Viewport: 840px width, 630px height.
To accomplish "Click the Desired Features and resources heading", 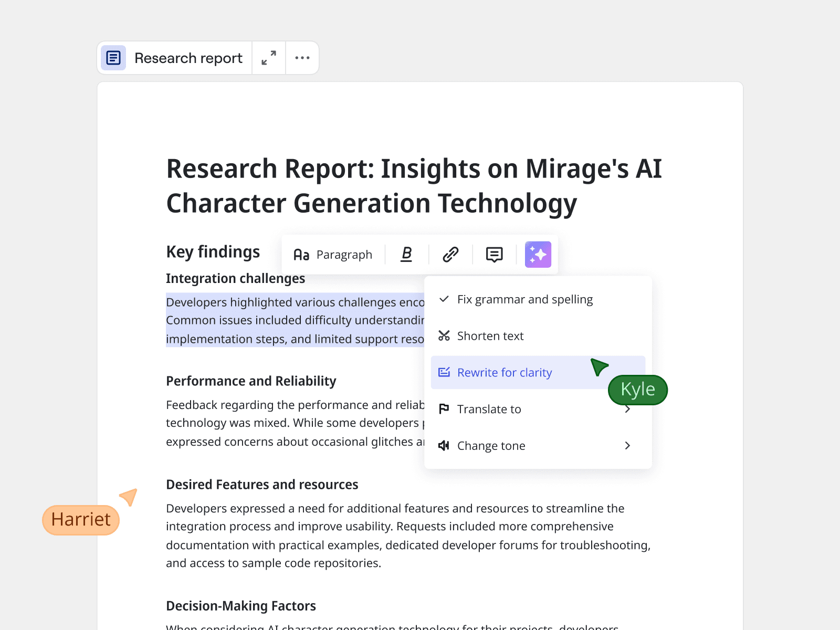I will click(262, 484).
